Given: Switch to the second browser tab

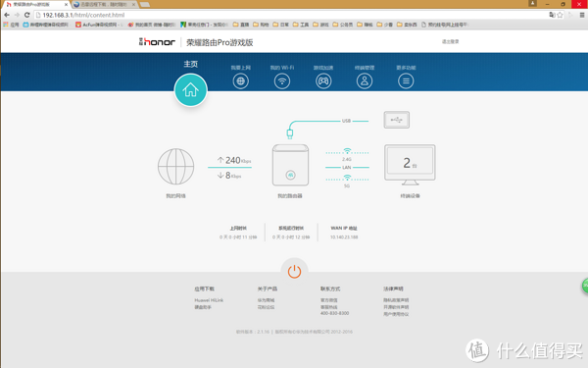Looking at the screenshot, I should click(x=104, y=5).
